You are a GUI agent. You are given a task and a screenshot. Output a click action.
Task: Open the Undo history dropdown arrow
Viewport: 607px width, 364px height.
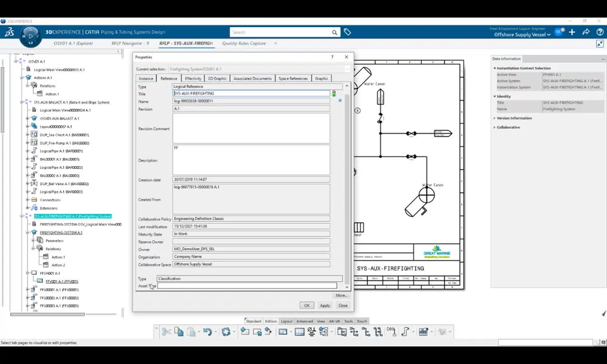[x=215, y=332]
